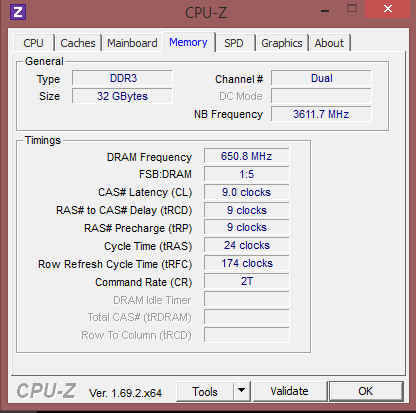Screen dimensions: 416x413
Task: Click the 'Type' label in General
Action: pos(48,80)
